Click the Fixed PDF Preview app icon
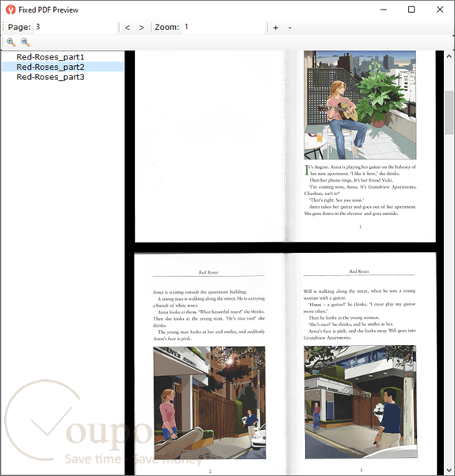 [10, 10]
